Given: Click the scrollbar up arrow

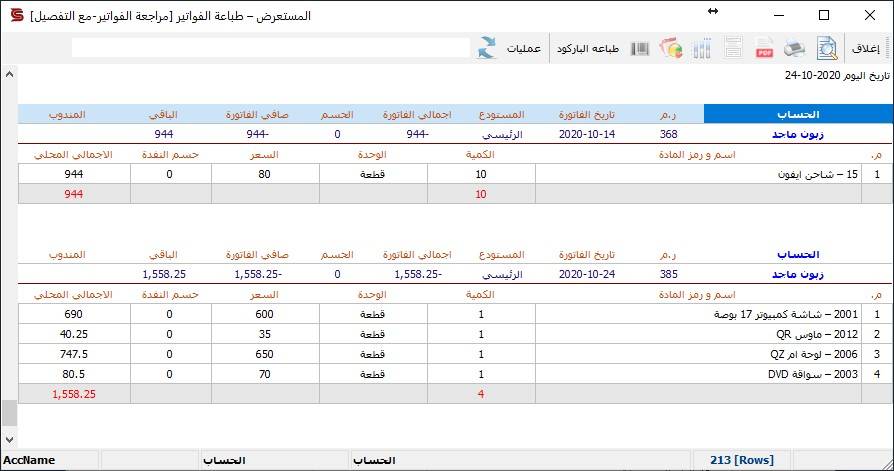Looking at the screenshot, I should [x=9, y=75].
